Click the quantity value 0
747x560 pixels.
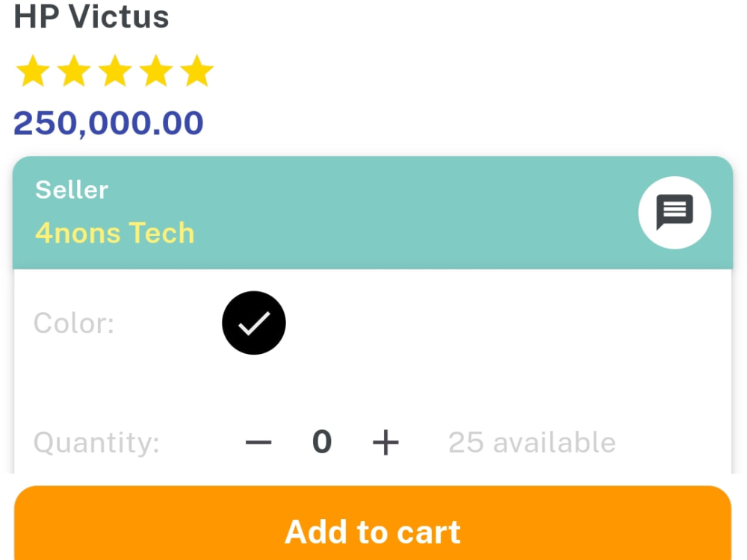(x=322, y=442)
